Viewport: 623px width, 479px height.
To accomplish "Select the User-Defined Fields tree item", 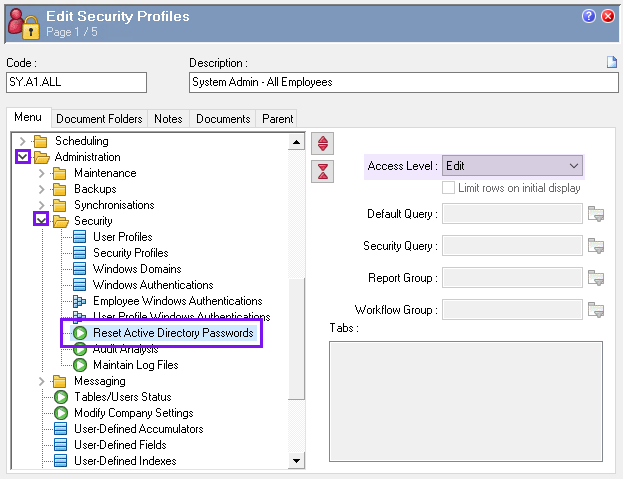I will point(120,445).
